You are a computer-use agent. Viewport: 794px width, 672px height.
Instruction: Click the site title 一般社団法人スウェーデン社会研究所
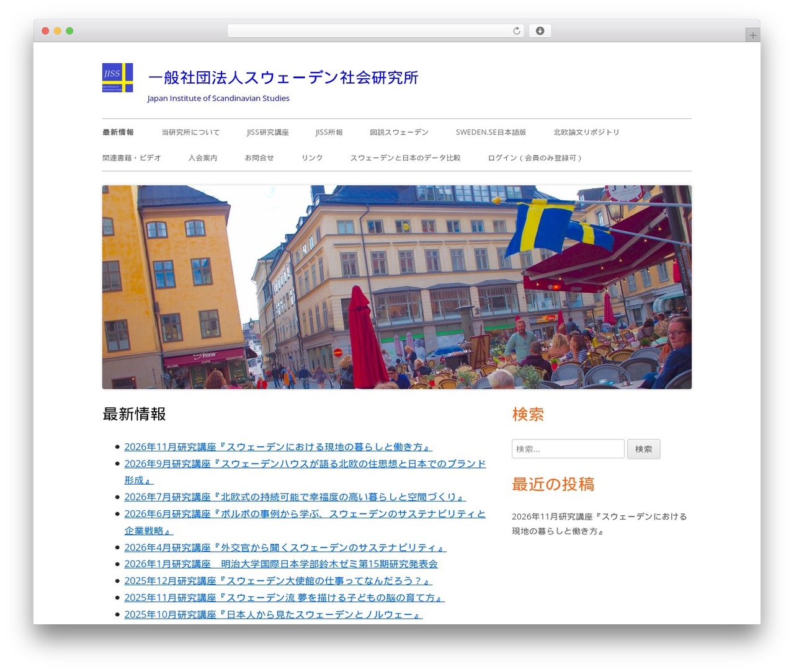(x=283, y=77)
